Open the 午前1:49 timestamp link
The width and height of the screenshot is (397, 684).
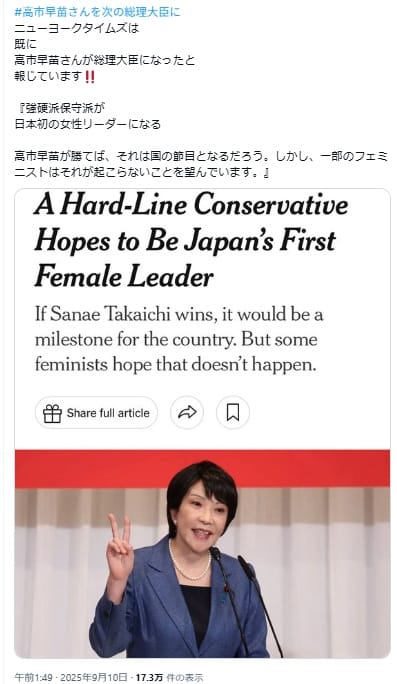click(33, 677)
